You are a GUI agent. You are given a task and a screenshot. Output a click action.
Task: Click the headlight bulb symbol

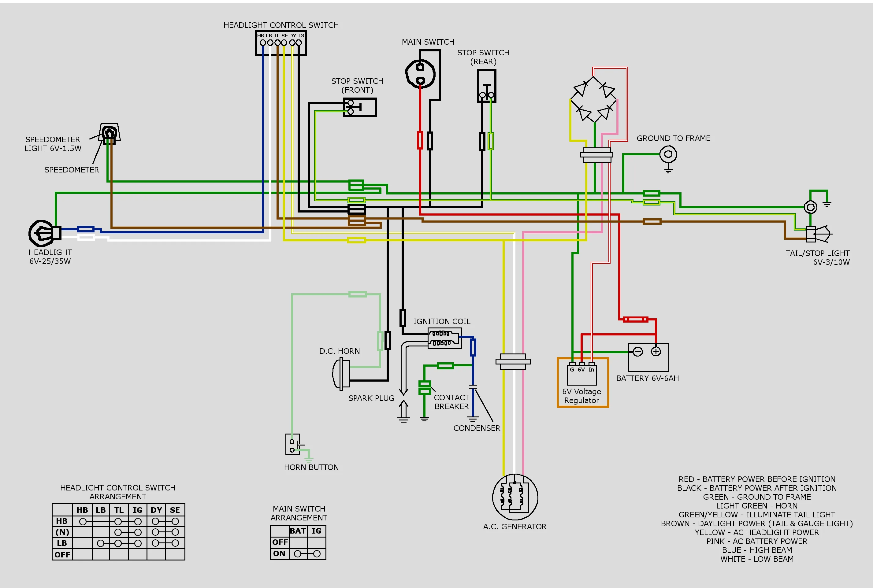click(x=45, y=233)
